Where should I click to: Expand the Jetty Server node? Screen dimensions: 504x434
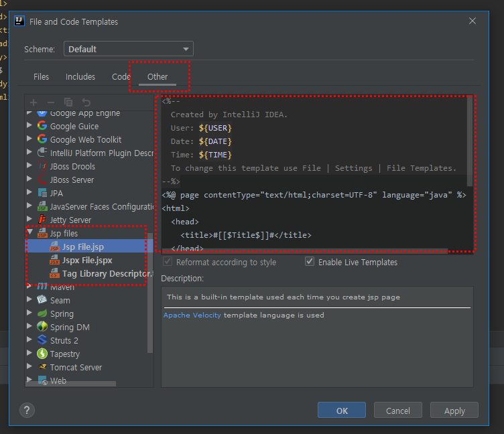pos(29,219)
